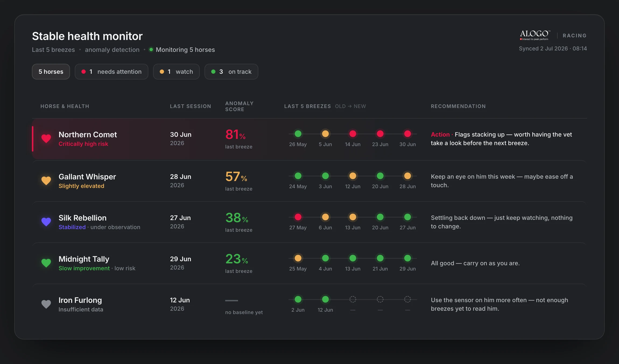Viewport: 619px width, 364px height.
Task: Click Midnight Tally's 25 May breeze dot
Action: coord(298,258)
